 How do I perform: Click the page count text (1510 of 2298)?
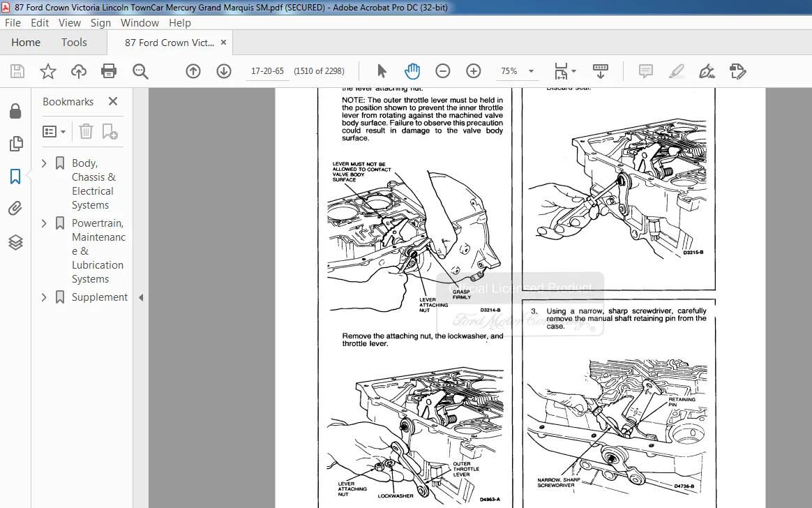(x=319, y=71)
